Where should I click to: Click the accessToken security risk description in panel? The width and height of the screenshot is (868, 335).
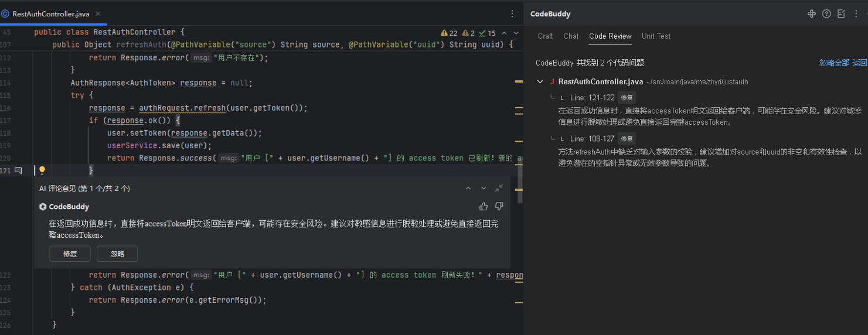coord(710,116)
